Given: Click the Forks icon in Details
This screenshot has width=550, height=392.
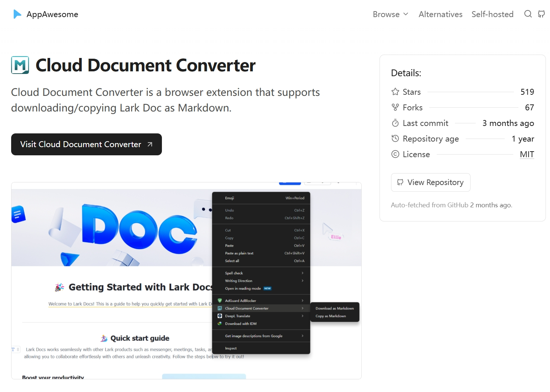Looking at the screenshot, I should coord(395,107).
